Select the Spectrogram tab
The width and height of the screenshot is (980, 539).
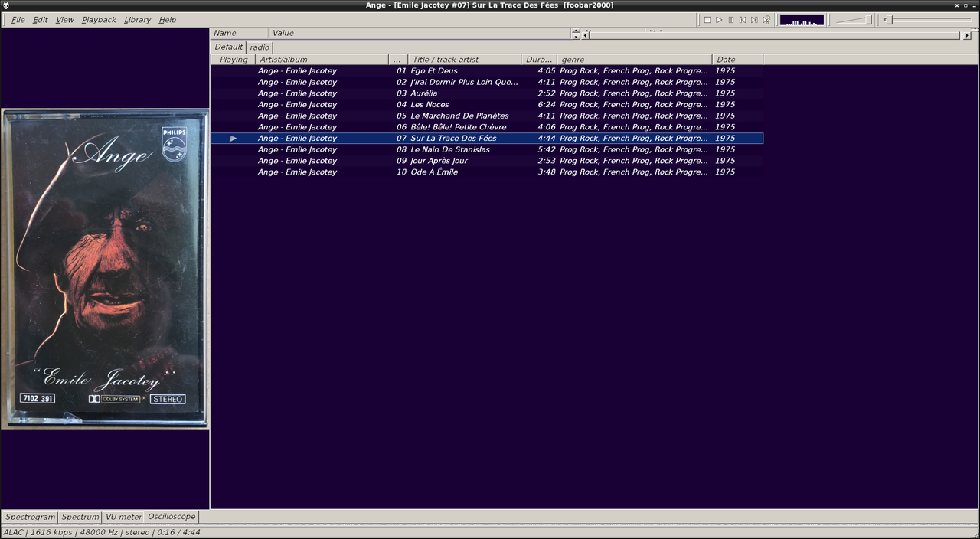[31, 517]
